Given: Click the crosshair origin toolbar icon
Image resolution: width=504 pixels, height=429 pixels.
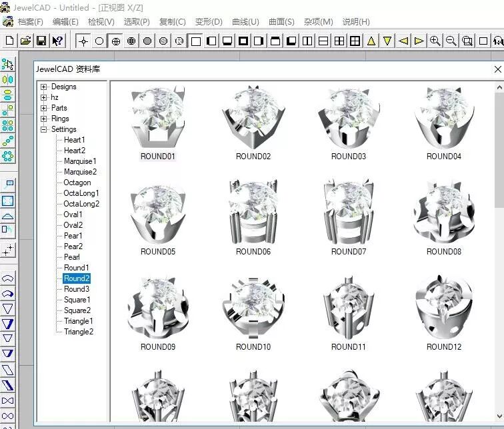Looking at the screenshot, I should click(x=83, y=41).
